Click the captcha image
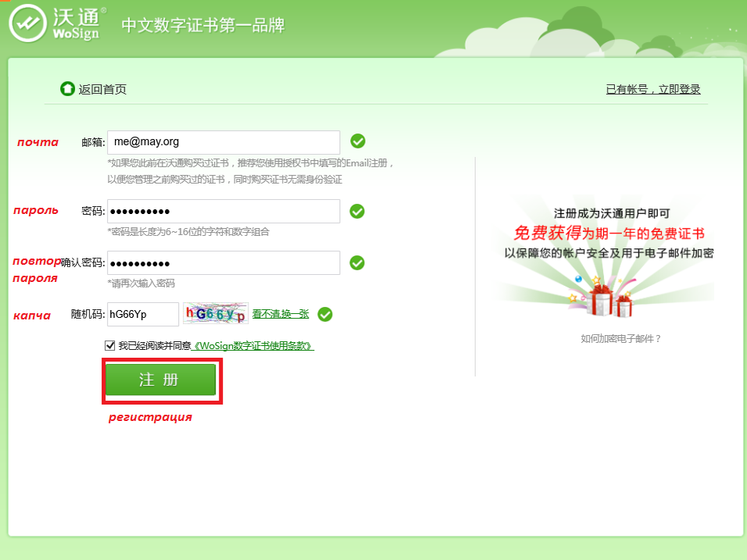The image size is (747, 560). [x=216, y=313]
